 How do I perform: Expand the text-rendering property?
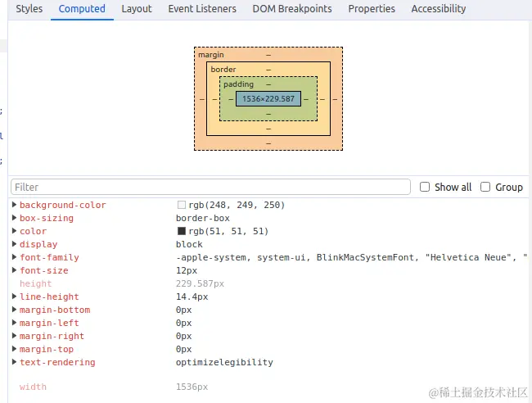coord(14,362)
